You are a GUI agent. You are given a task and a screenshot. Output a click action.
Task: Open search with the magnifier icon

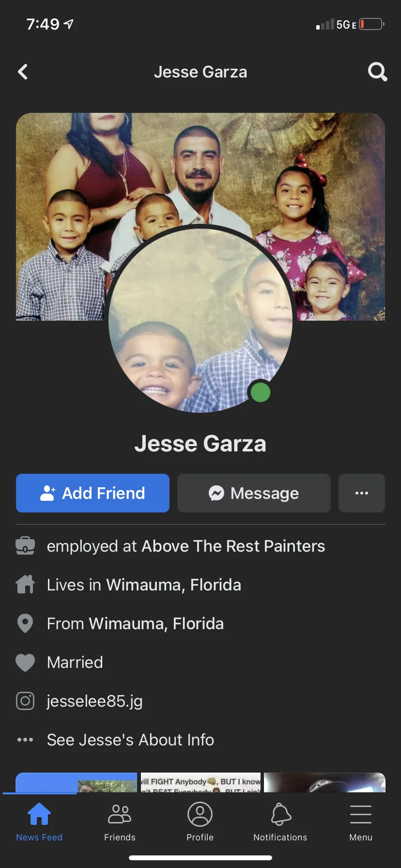point(378,72)
